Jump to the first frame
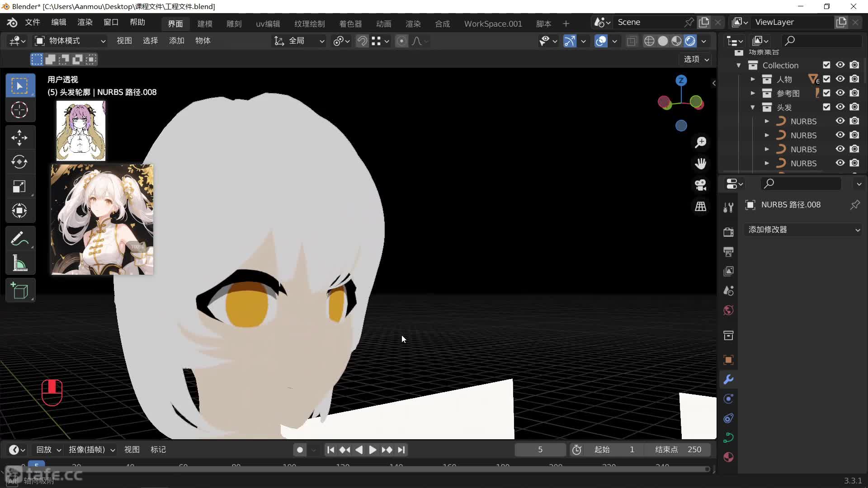 [x=330, y=450]
